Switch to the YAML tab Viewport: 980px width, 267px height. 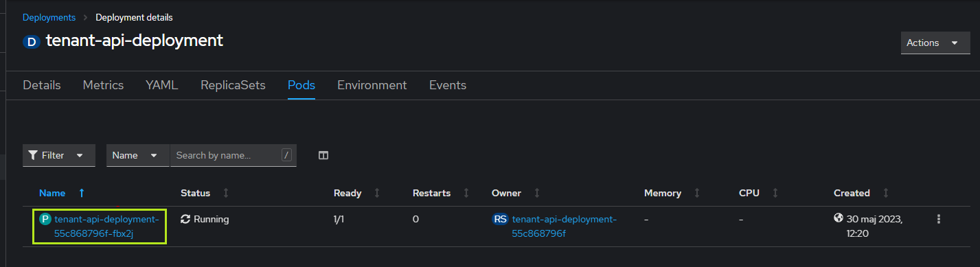coord(162,85)
